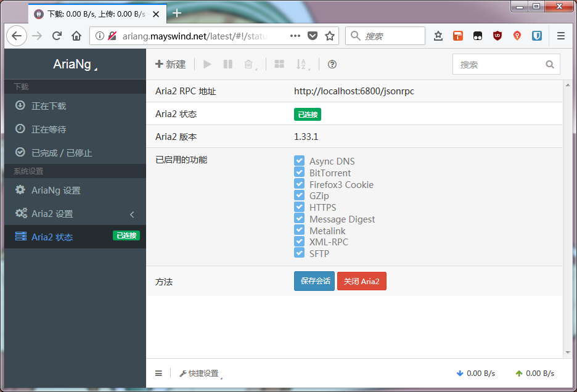Bookmark this page with the star icon
The image size is (577, 392).
click(x=330, y=36)
